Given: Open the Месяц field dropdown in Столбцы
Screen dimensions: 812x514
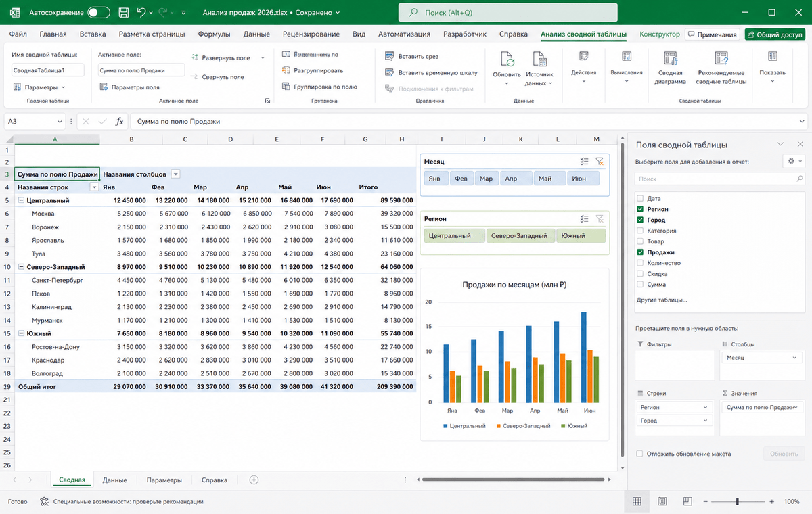Looking at the screenshot, I should pos(794,358).
